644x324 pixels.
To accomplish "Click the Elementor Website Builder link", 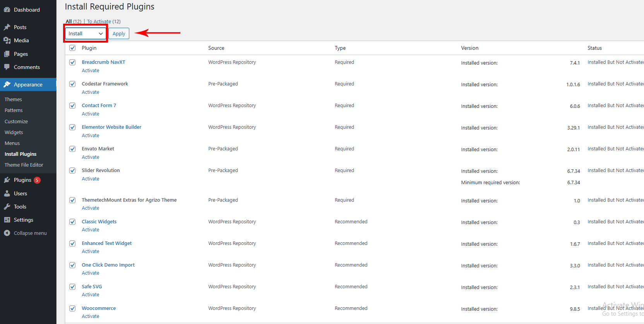I will click(111, 127).
